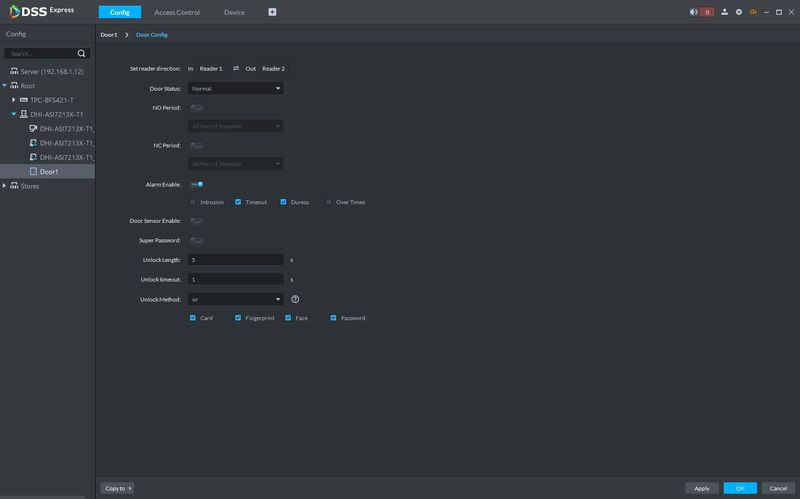Click the orange gauge status icon
800x499 pixels.
tap(753, 12)
